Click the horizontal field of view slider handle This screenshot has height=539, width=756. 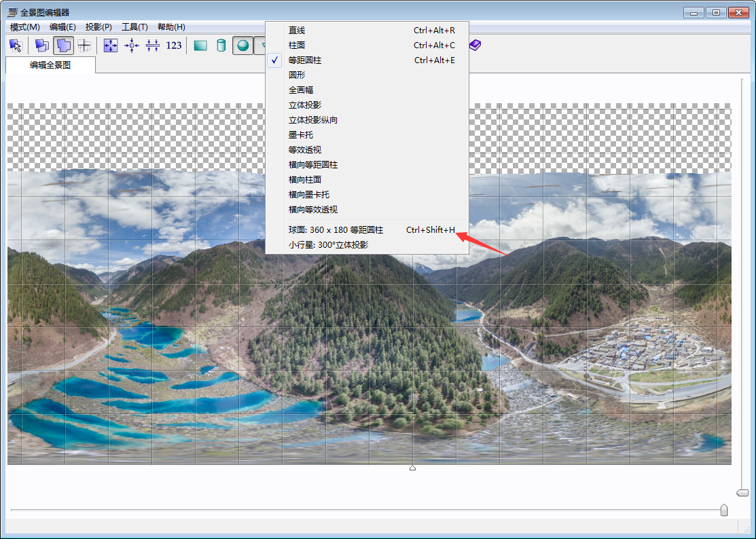point(723,510)
